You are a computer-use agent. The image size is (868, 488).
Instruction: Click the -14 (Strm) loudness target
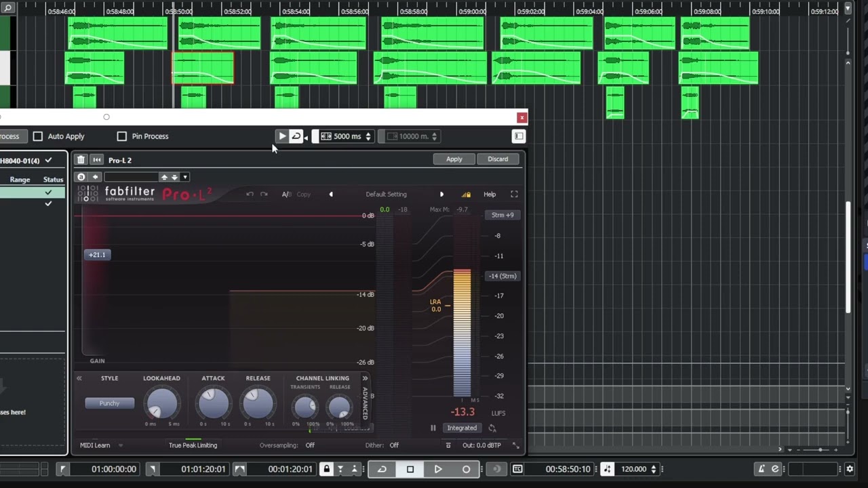[x=502, y=276]
